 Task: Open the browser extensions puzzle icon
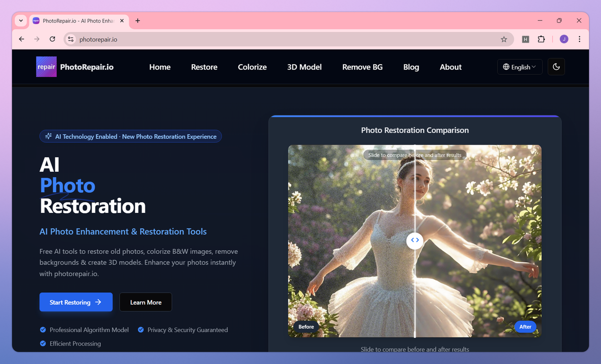click(x=541, y=39)
